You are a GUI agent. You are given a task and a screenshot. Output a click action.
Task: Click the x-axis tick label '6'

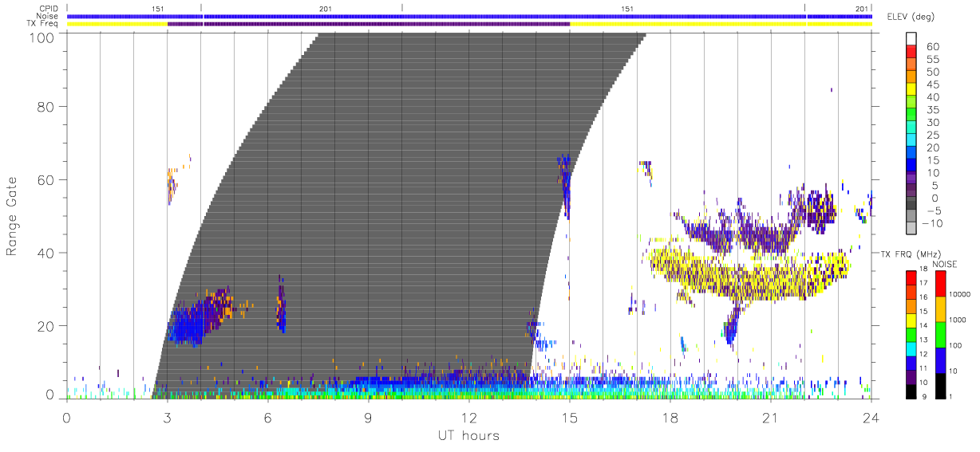coord(267,416)
